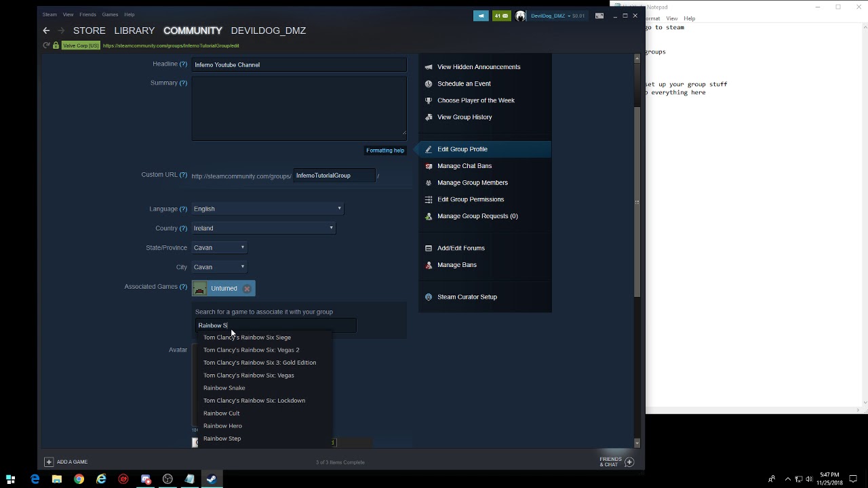
Task: Click the Custom URL input field
Action: pos(334,176)
